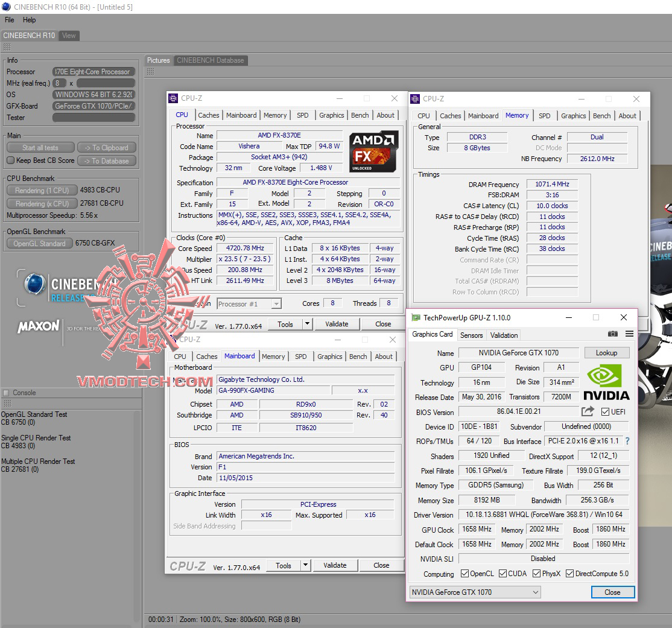672x628 pixels.
Task: Click To Clipboard button
Action: [x=107, y=147]
